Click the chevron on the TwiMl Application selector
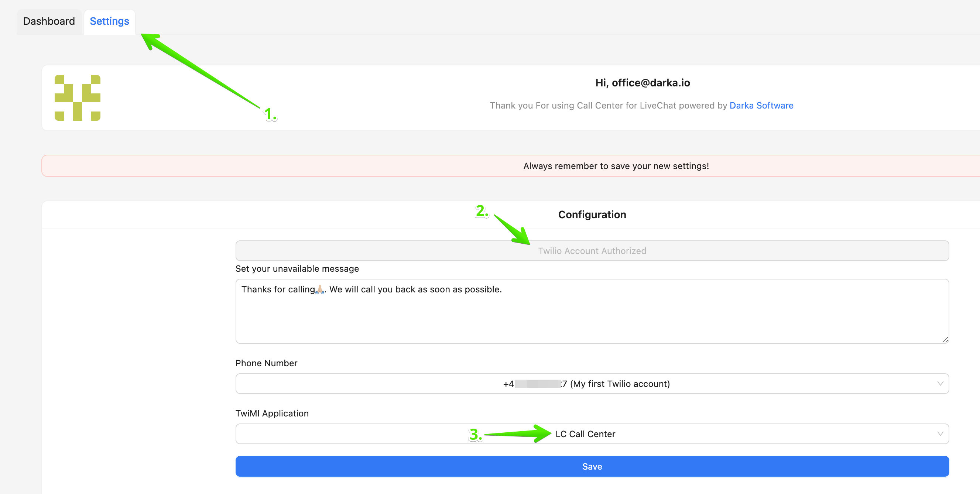980x494 pixels. point(941,433)
